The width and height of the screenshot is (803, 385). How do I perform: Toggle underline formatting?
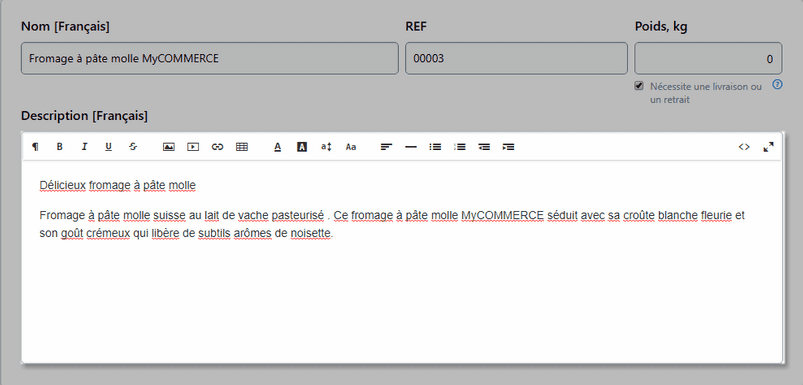point(109,147)
